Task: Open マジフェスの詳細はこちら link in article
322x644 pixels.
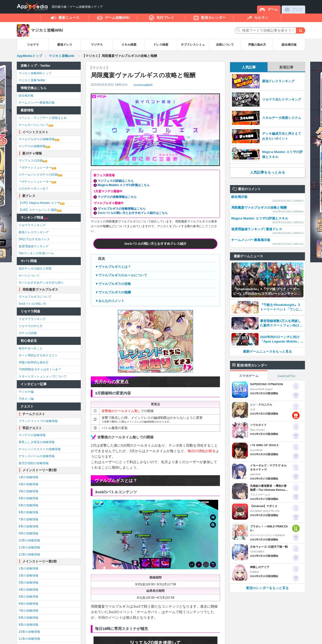Action: (115, 181)
